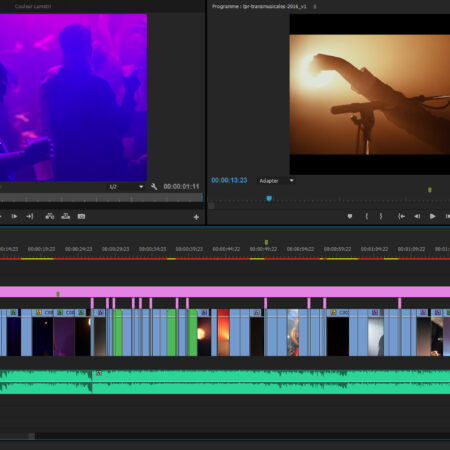Open Source monitor wrench settings
450x450 pixels.
pos(154,187)
